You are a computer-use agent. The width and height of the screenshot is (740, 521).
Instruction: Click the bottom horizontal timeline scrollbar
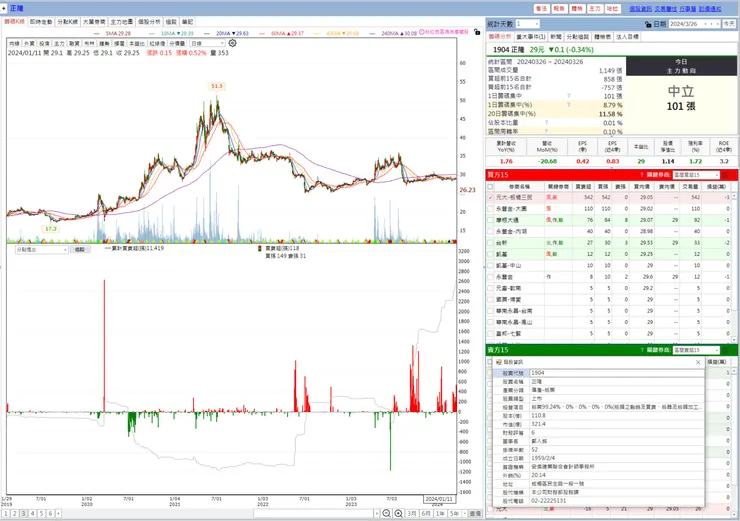click(316, 513)
